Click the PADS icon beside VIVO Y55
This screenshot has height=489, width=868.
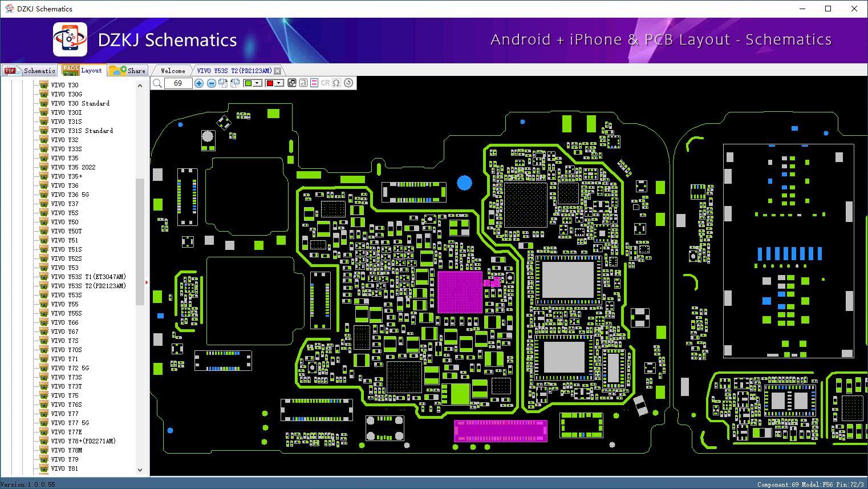[44, 304]
